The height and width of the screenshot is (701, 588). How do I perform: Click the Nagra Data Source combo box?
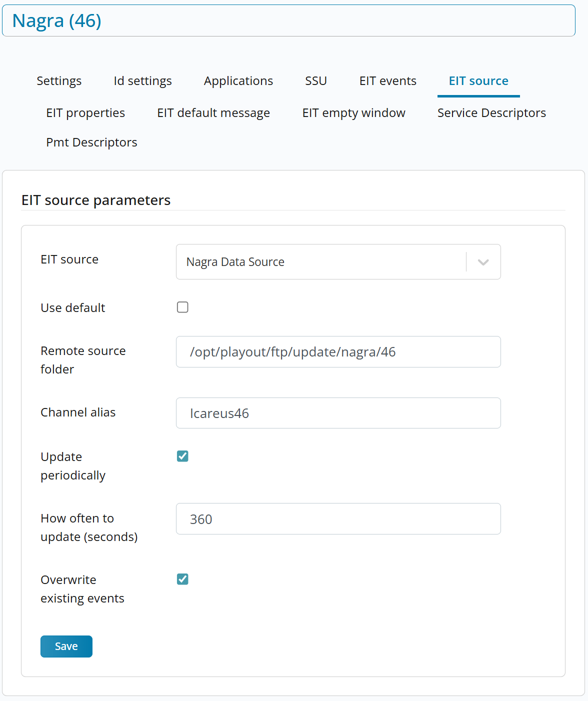click(x=320, y=262)
